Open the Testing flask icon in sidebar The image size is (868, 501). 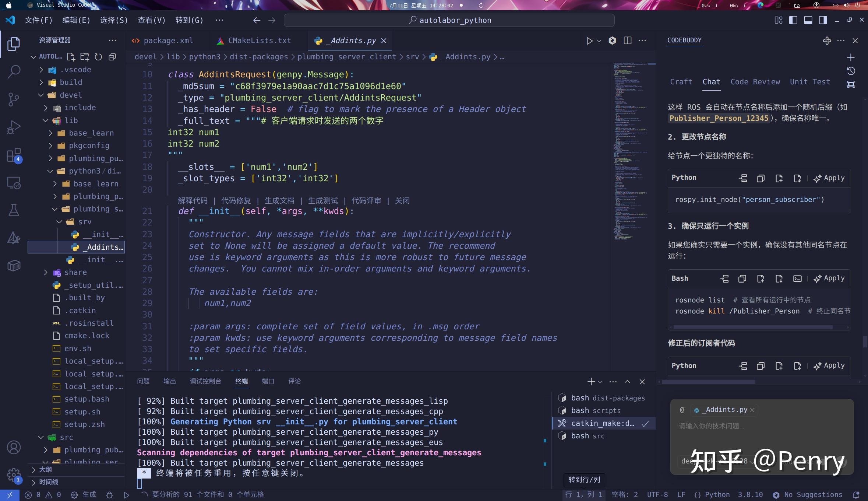pyautogui.click(x=14, y=210)
